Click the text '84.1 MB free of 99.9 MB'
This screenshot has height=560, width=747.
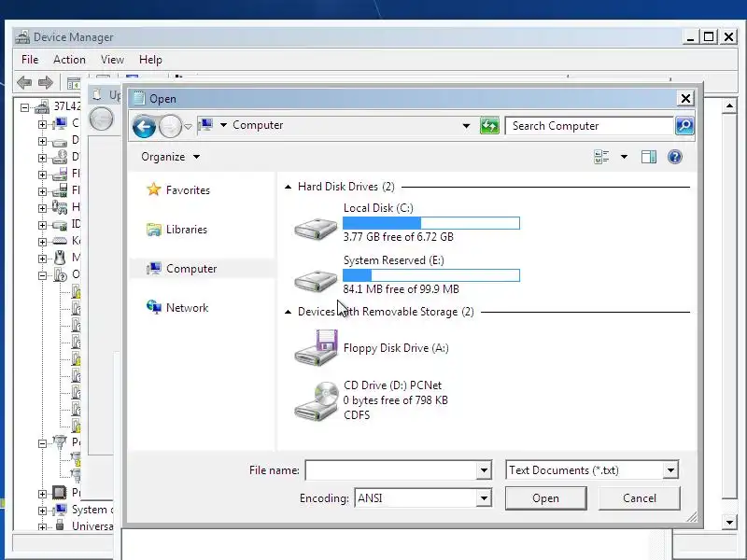402,289
